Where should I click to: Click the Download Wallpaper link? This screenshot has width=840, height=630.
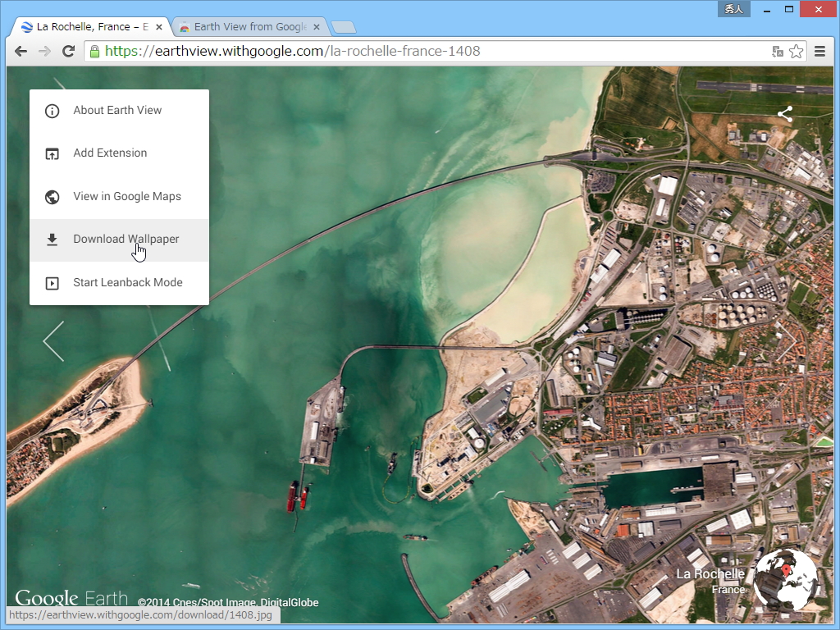(x=126, y=239)
